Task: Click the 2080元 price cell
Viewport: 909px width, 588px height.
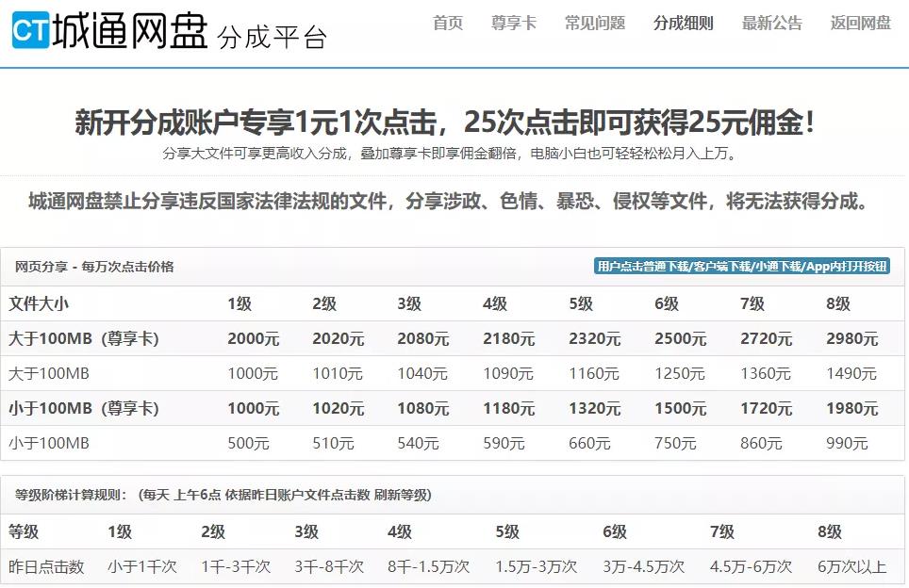Action: coord(423,339)
